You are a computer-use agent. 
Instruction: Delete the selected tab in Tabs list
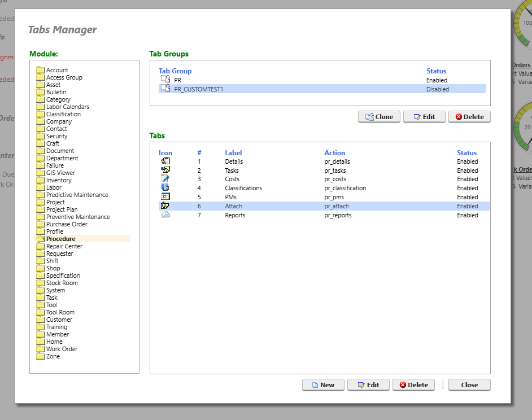413,384
